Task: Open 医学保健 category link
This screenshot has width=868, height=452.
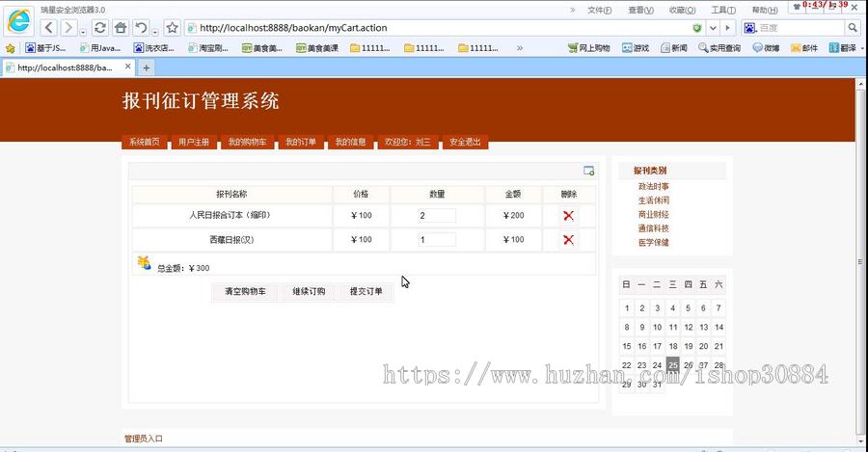Action: tap(653, 242)
